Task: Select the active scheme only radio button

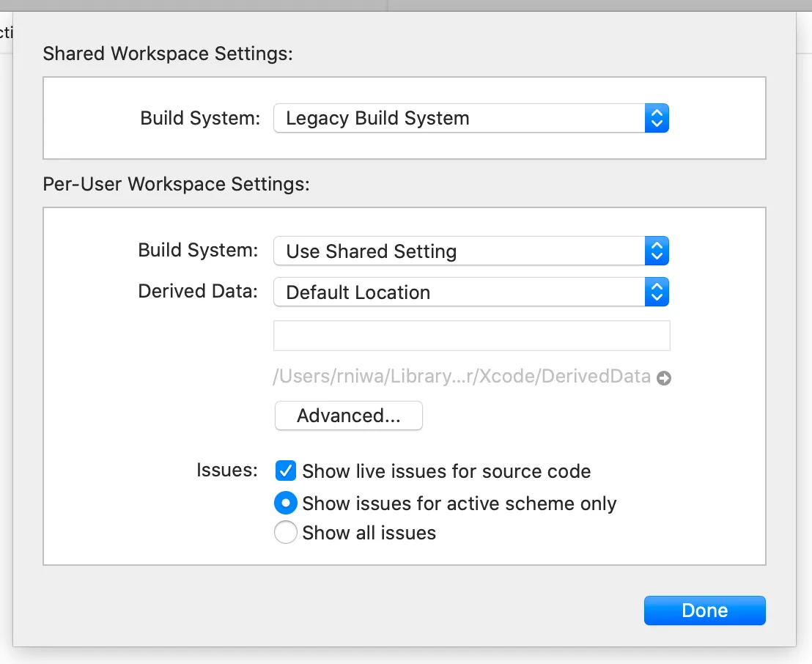Action: [x=285, y=503]
